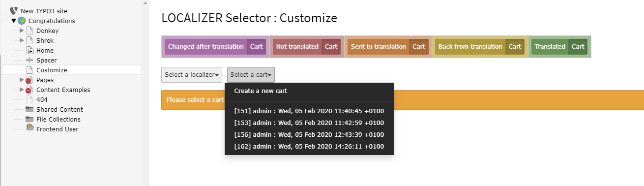The image size is (644, 186).
Task: Click the Home shortcut page icon
Action: (29, 50)
